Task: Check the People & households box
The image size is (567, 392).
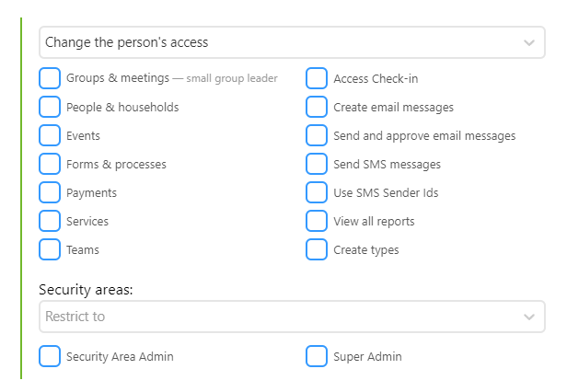Action: (x=50, y=107)
